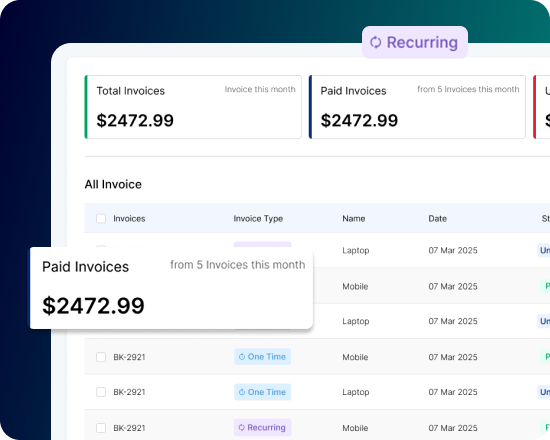The image size is (550, 440).
Task: Open the Paid Invoices card next to Total Invoices
Action: (417, 107)
